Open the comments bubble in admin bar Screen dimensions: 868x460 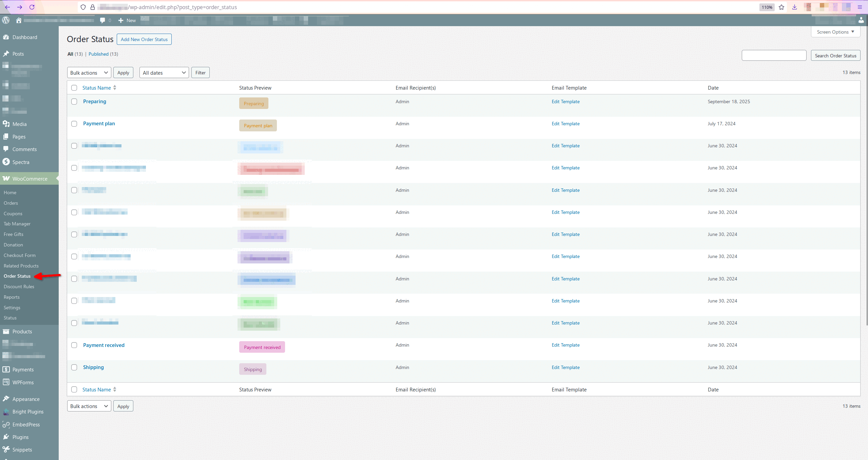click(102, 20)
